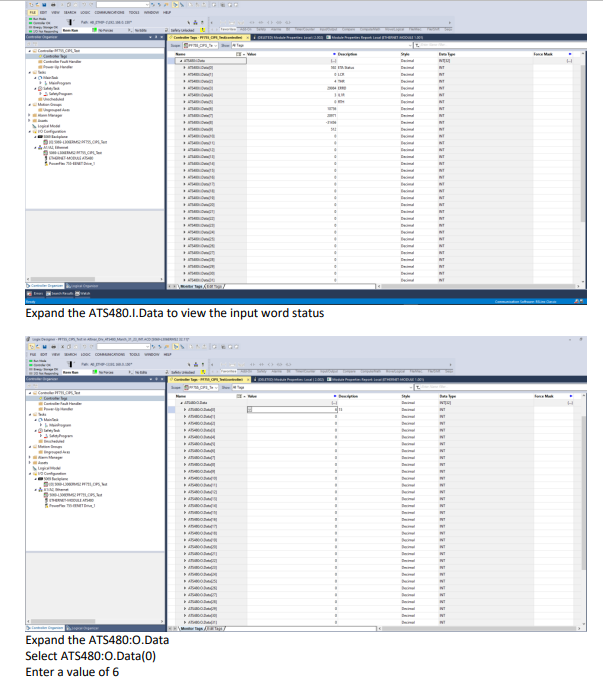The width and height of the screenshot is (603, 685).
Task: Open FILE menu in upper screenshot
Action: 33,13
